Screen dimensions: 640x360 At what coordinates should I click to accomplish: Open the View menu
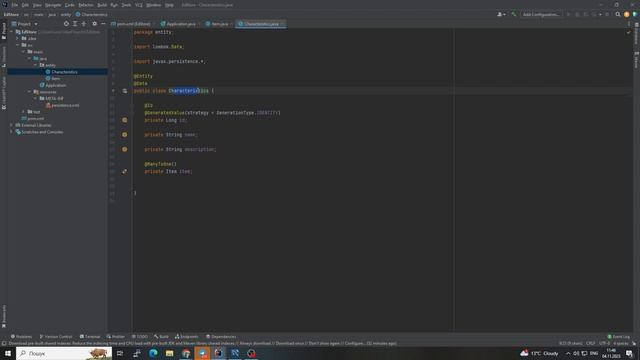point(37,5)
